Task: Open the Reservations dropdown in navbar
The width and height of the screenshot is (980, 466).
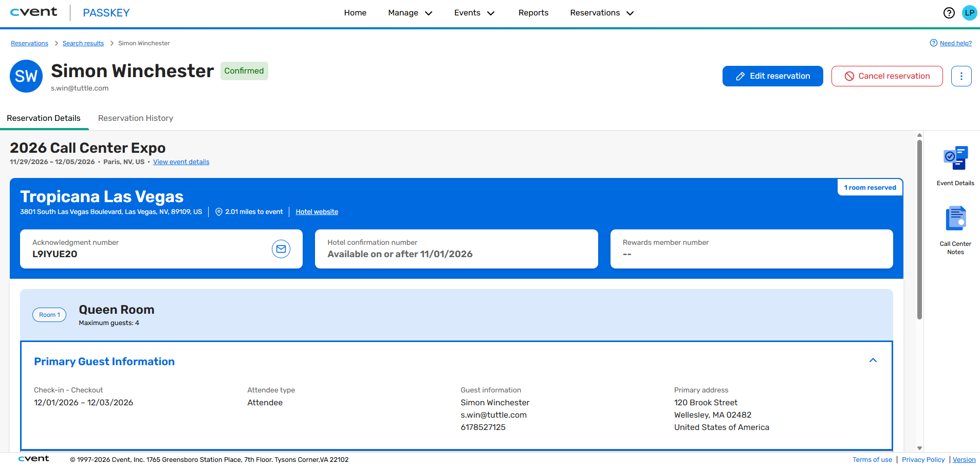Action: 602,13
